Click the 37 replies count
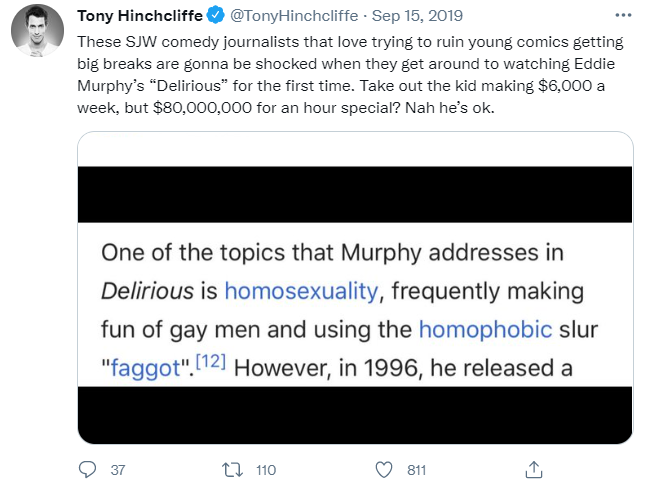The width and height of the screenshot is (648, 485). (x=117, y=469)
